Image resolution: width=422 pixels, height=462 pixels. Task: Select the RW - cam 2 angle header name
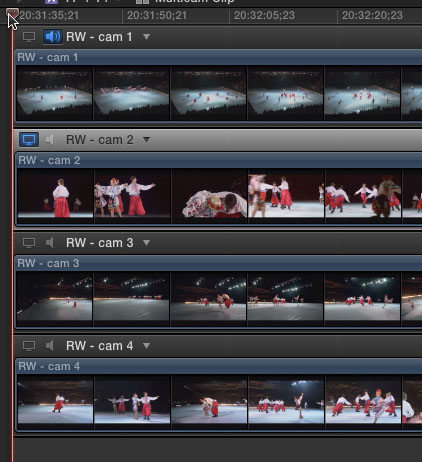tap(99, 140)
